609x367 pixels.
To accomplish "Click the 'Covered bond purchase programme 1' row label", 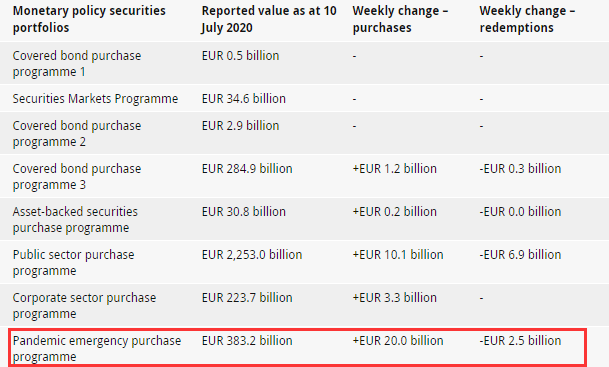I will 77,64.
